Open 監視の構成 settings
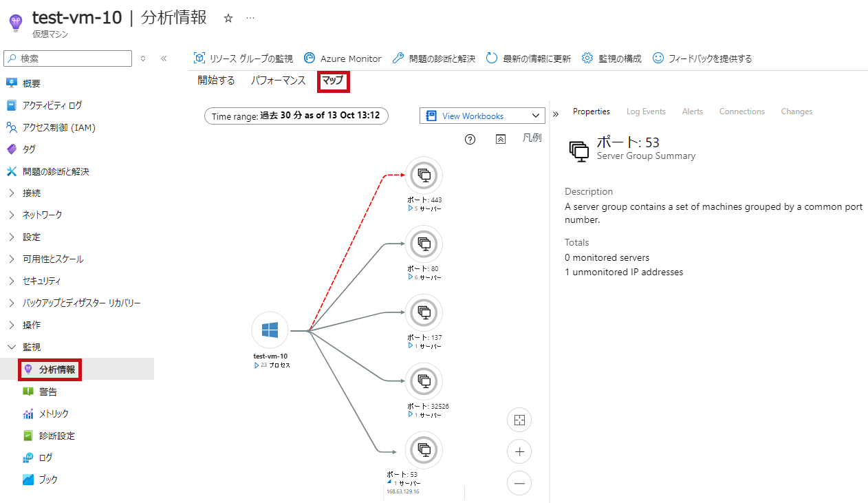 pyautogui.click(x=611, y=58)
